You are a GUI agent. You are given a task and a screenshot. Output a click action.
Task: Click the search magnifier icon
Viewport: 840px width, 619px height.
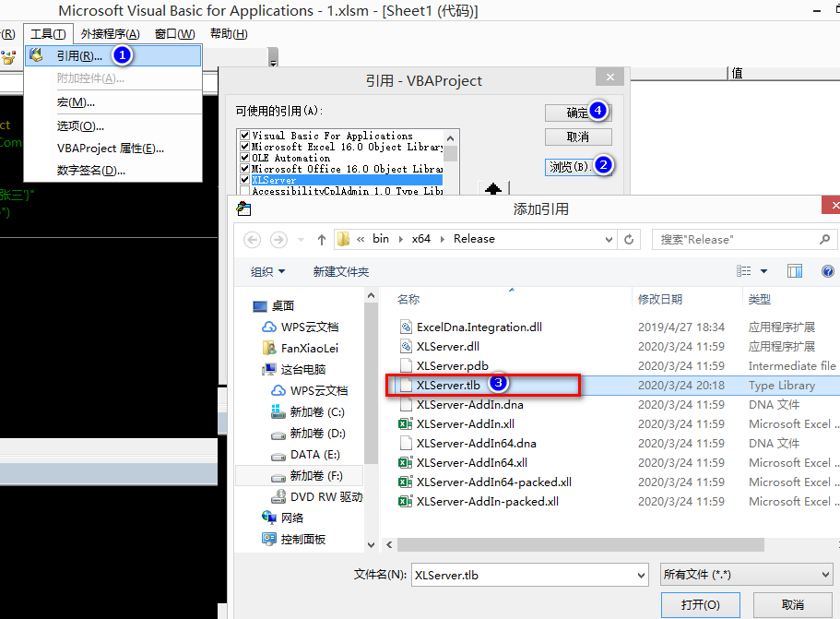[824, 239]
